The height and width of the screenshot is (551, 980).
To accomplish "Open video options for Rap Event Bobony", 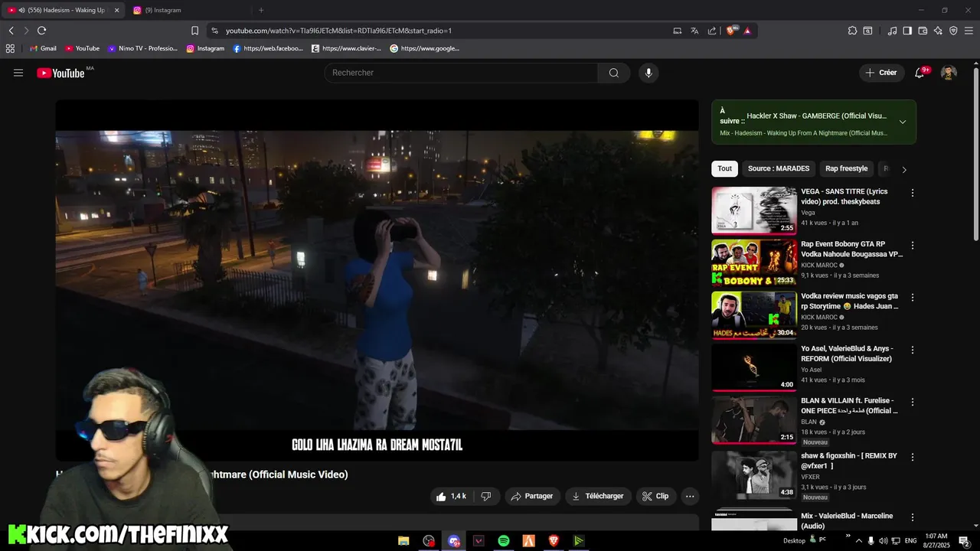I will [x=912, y=246].
